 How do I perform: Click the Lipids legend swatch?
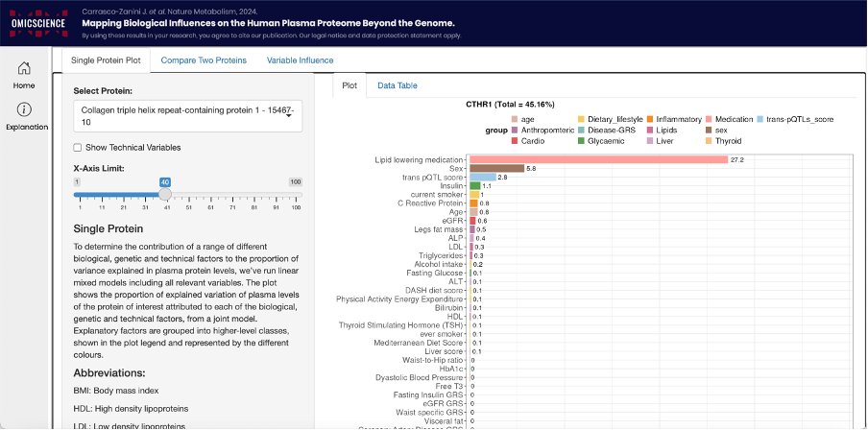649,131
